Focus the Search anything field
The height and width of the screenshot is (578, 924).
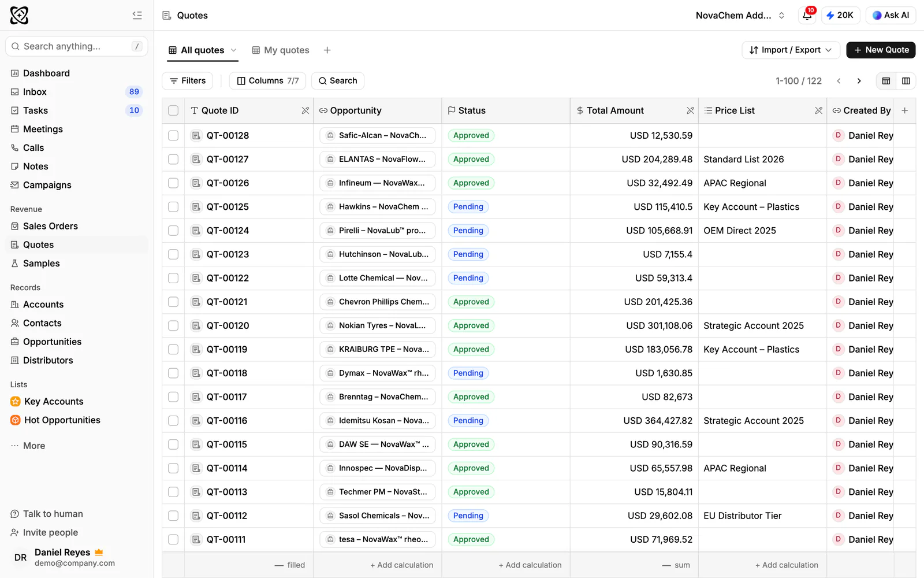tap(76, 46)
